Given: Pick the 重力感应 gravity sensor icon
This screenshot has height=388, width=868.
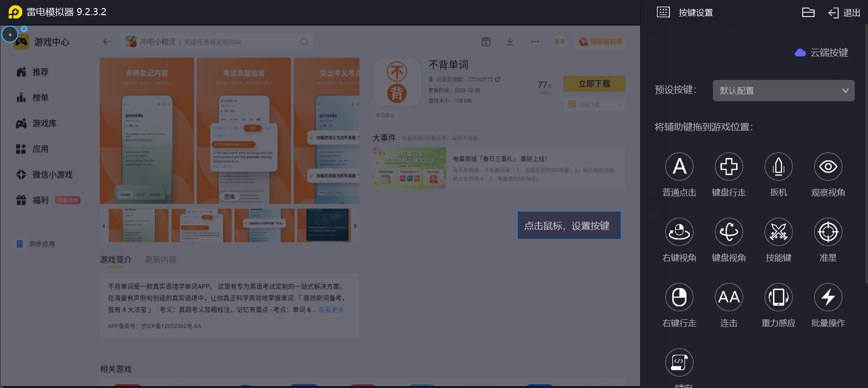Looking at the screenshot, I should tap(779, 297).
